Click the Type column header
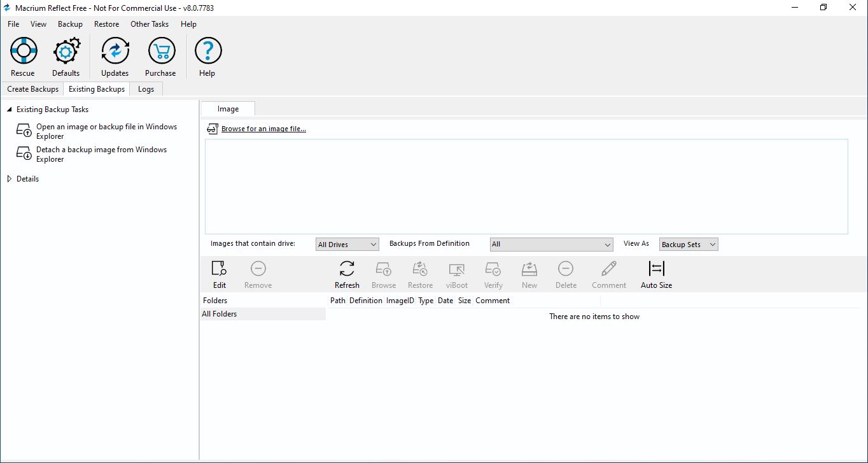The width and height of the screenshot is (868, 463). pos(426,301)
